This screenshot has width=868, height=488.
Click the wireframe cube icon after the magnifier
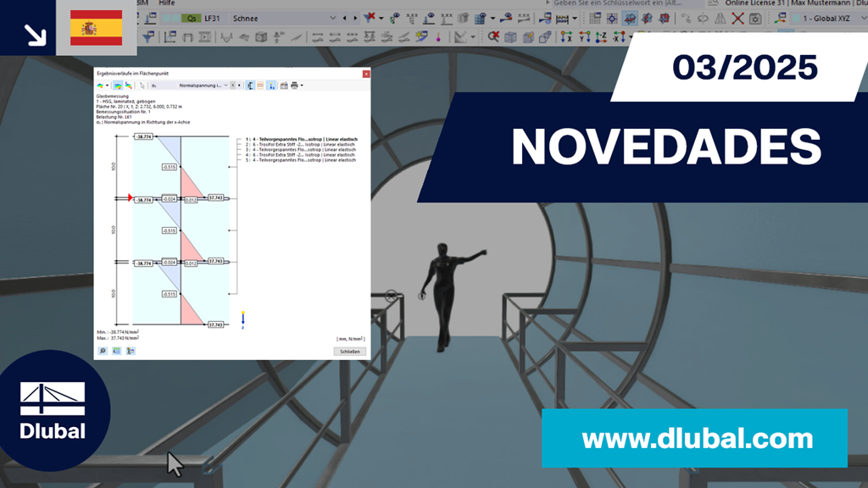coord(510,37)
